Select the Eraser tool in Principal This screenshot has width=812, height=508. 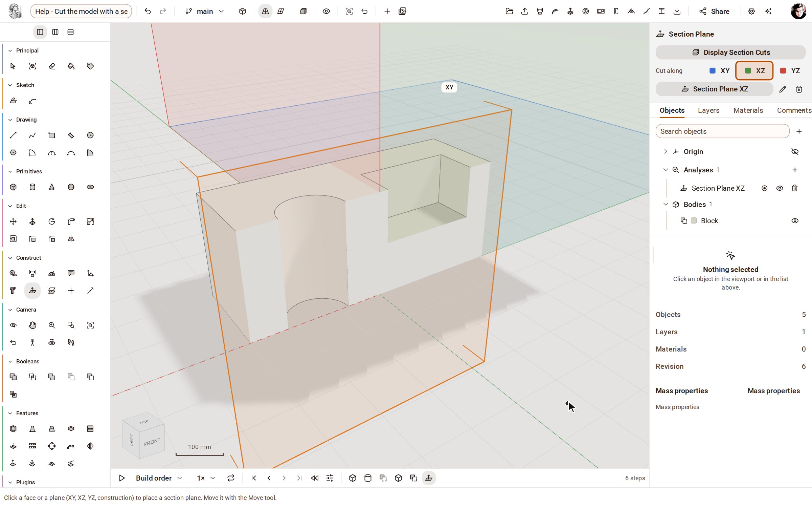pos(52,66)
